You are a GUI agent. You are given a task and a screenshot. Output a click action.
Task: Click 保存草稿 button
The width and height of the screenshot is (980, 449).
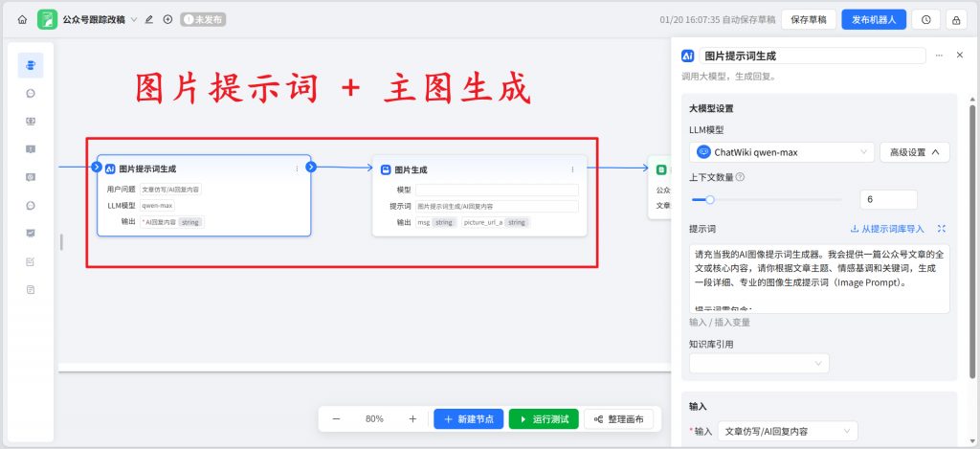(x=809, y=19)
